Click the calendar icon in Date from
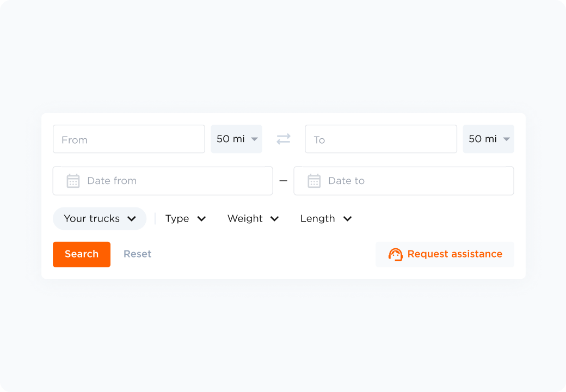 click(73, 181)
